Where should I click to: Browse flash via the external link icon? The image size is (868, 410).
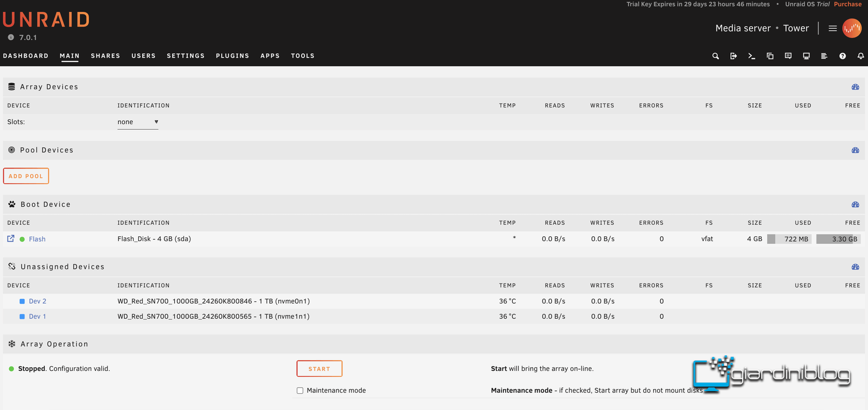click(11, 238)
